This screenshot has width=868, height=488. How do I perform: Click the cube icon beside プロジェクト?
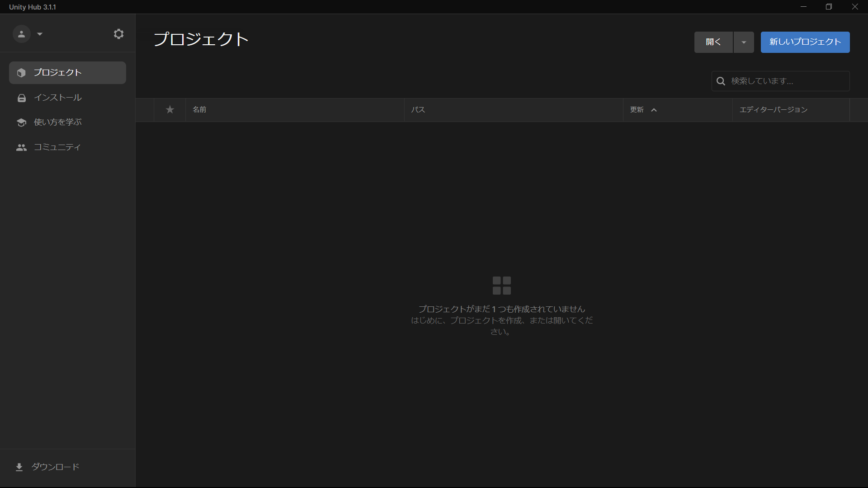pyautogui.click(x=21, y=73)
